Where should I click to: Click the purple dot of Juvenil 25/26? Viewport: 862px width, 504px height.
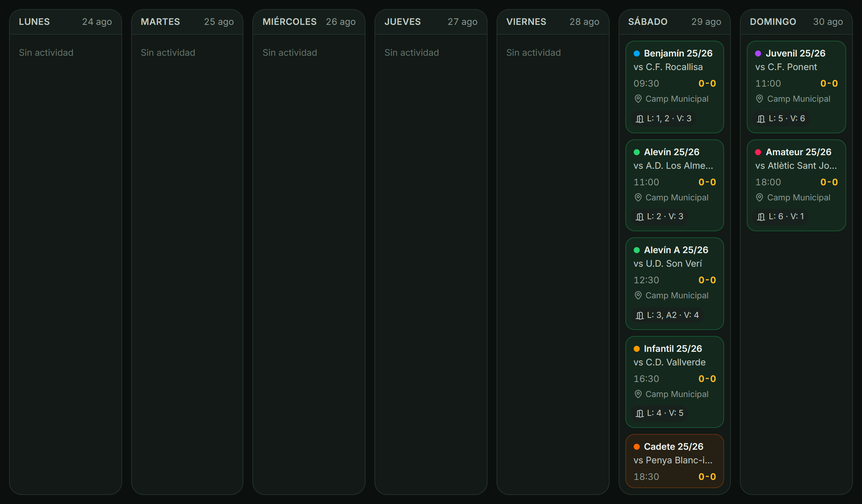point(758,53)
